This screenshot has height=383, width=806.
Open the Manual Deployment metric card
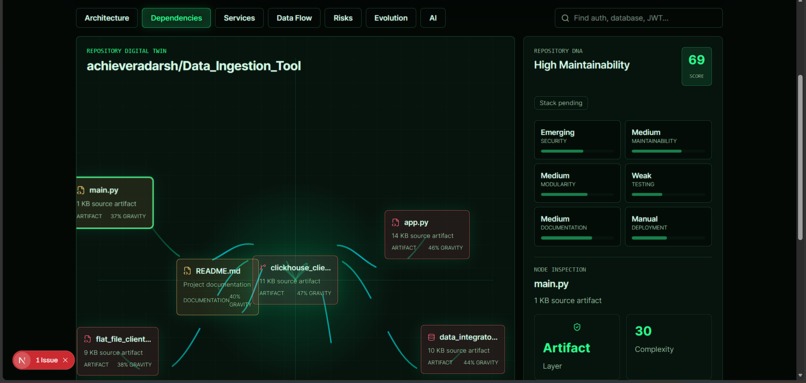[668, 227]
